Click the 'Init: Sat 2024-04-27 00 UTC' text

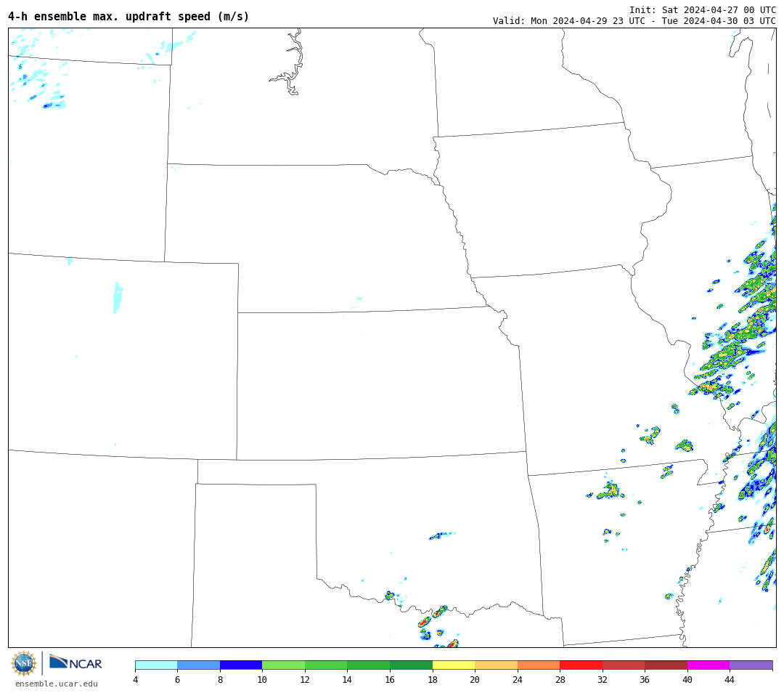pos(703,10)
